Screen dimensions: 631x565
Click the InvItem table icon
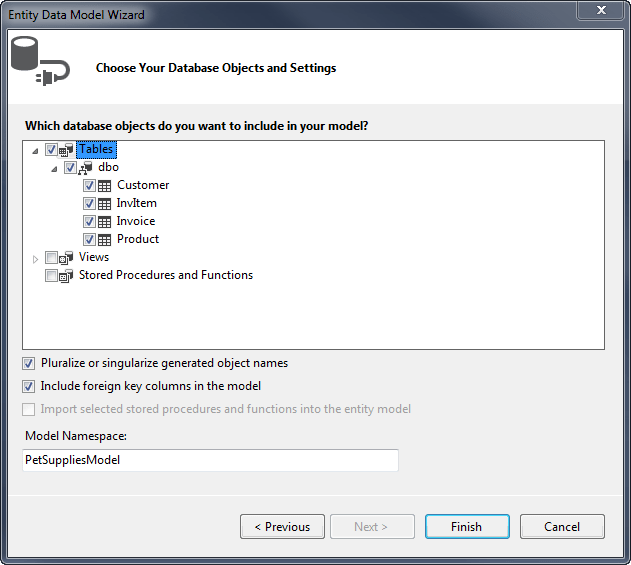coord(105,204)
